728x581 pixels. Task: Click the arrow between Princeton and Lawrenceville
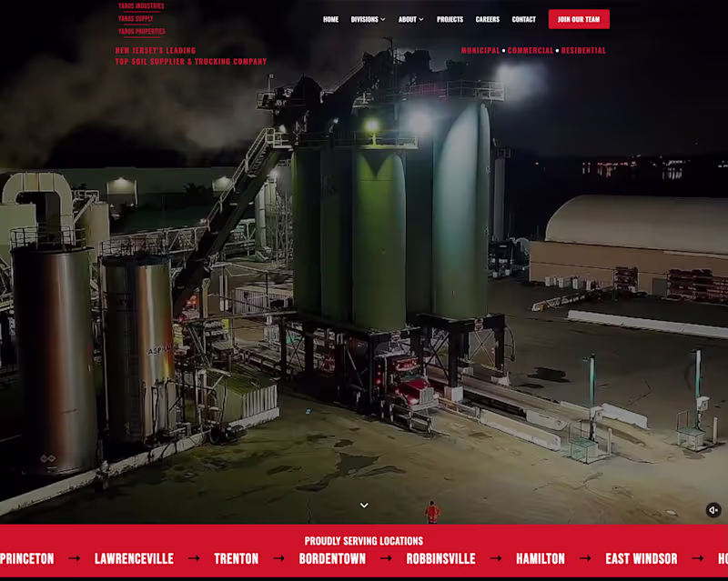tap(75, 558)
